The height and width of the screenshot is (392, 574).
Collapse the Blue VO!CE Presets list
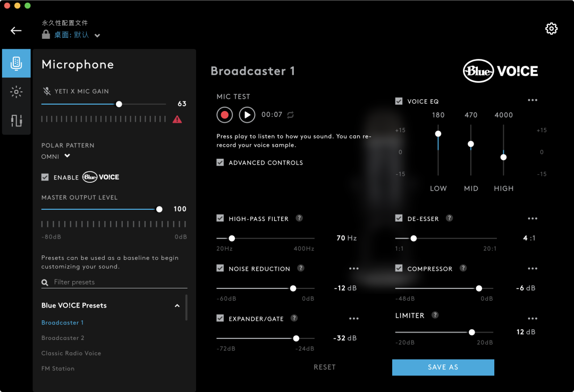[177, 305]
